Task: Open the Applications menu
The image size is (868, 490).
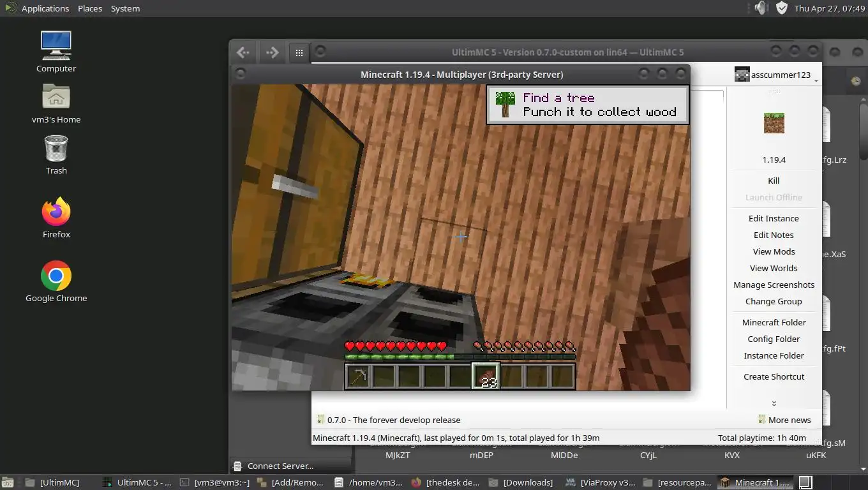Action: click(x=45, y=8)
